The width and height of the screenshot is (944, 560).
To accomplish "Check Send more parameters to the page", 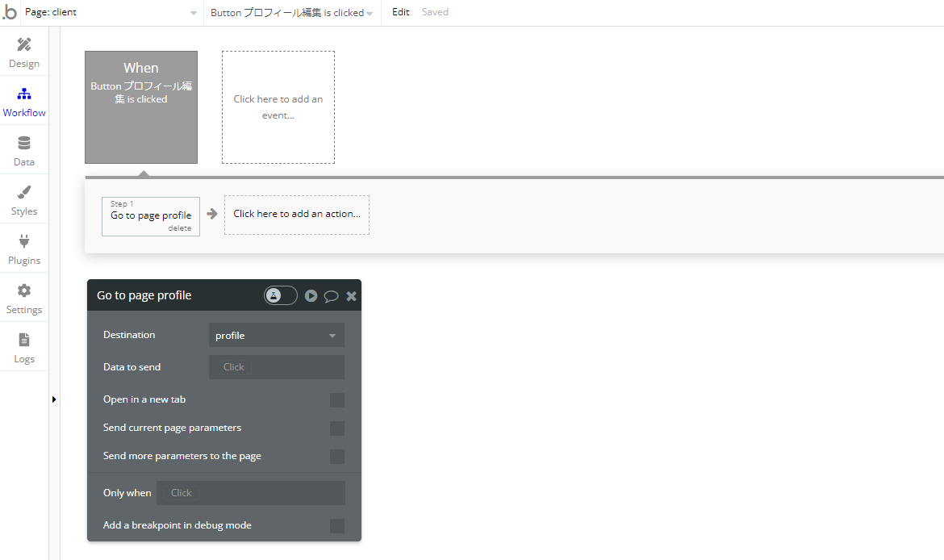I will [337, 457].
